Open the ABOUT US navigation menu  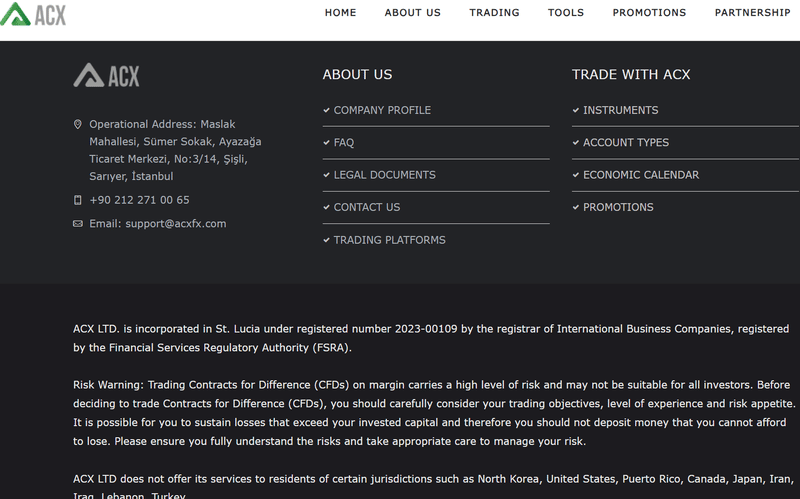[x=412, y=13]
